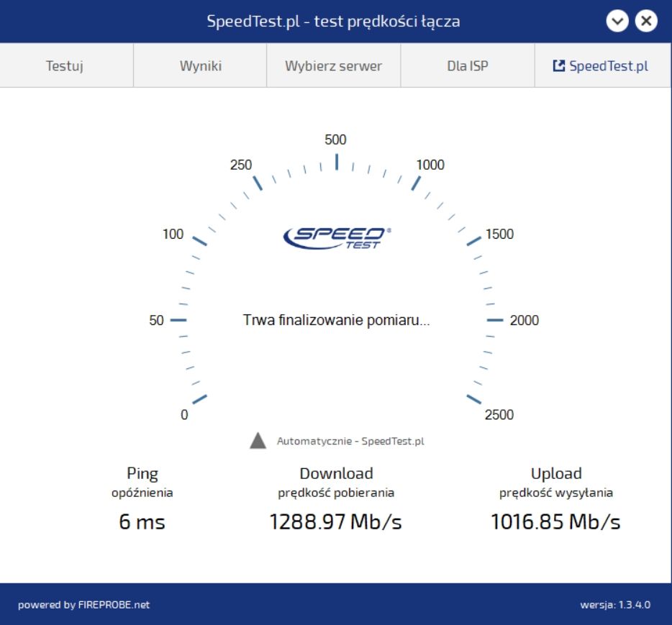This screenshot has height=625, width=672.
Task: Collapse window with the chevron-down button
Action: (x=617, y=21)
